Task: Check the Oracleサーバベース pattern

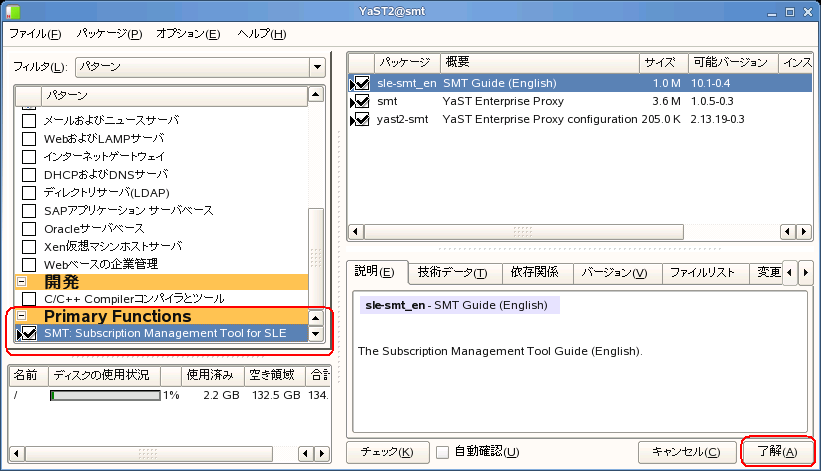Action: click(29, 228)
